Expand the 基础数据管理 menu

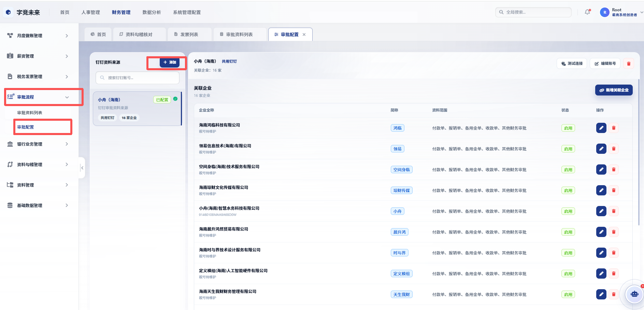pos(67,205)
